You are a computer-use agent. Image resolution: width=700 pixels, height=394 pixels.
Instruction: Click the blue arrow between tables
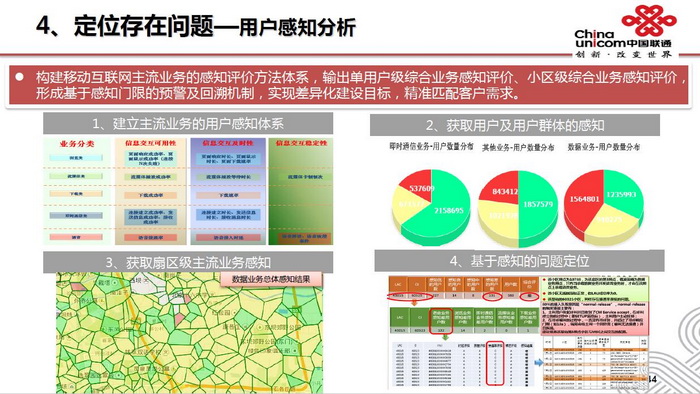click(539, 362)
